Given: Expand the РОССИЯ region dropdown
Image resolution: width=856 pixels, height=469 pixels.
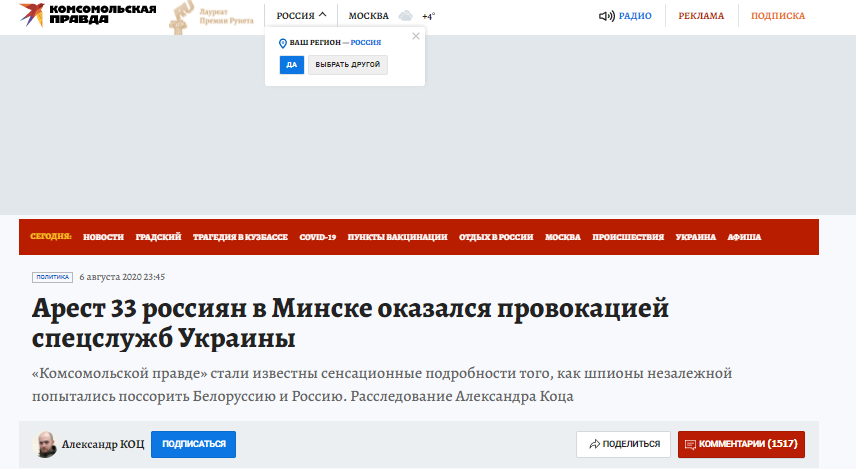Looking at the screenshot, I should (301, 16).
